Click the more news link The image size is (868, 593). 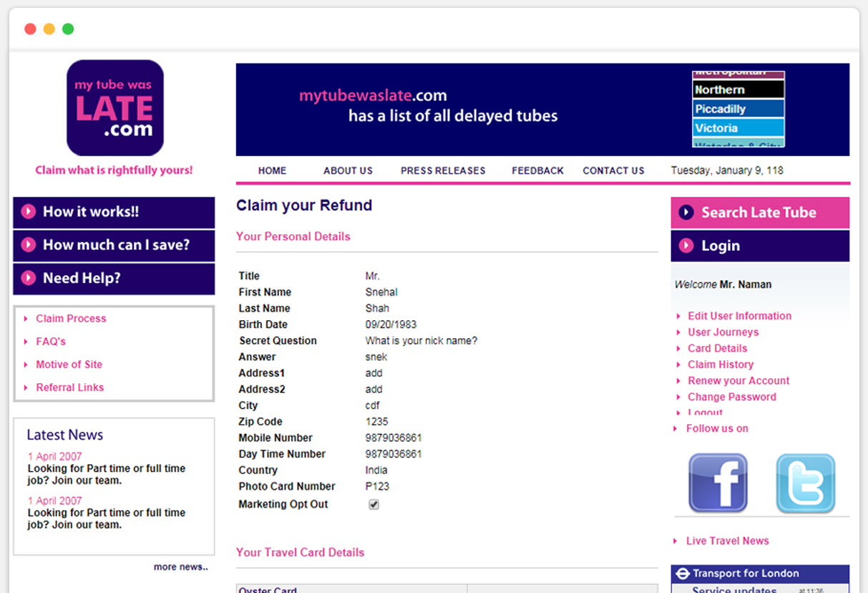coord(180,567)
